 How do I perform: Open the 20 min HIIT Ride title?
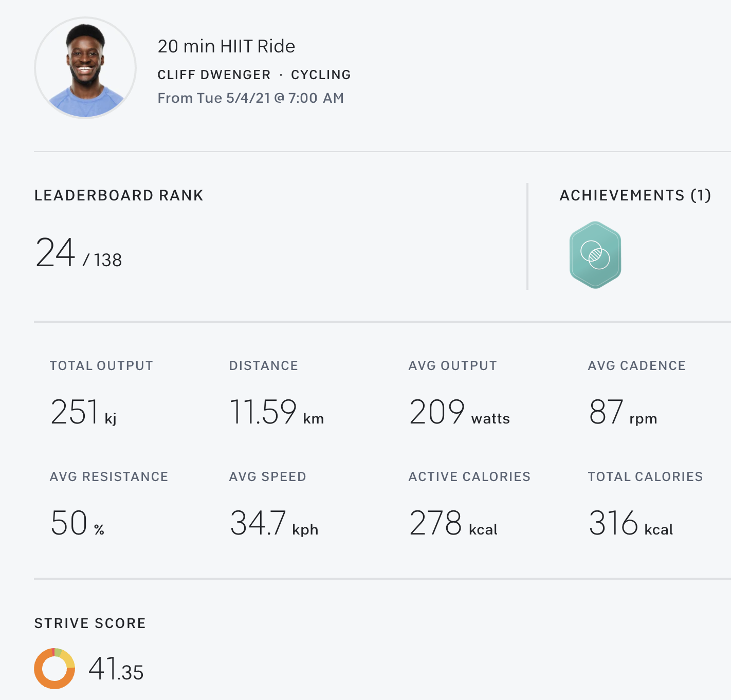pos(226,46)
